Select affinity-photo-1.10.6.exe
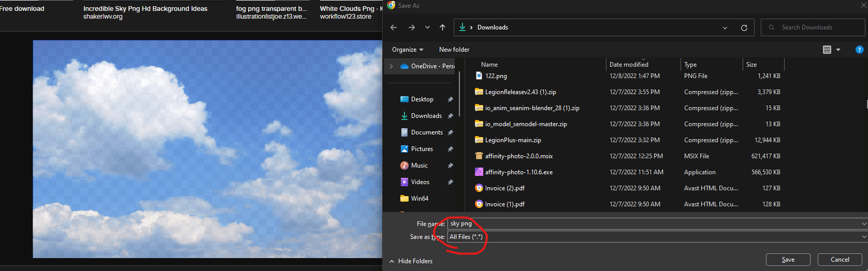Image resolution: width=868 pixels, height=271 pixels. click(518, 172)
